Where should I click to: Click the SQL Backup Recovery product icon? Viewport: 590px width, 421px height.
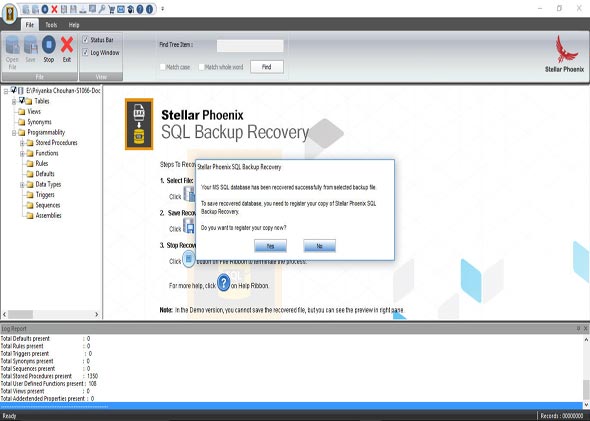click(139, 124)
